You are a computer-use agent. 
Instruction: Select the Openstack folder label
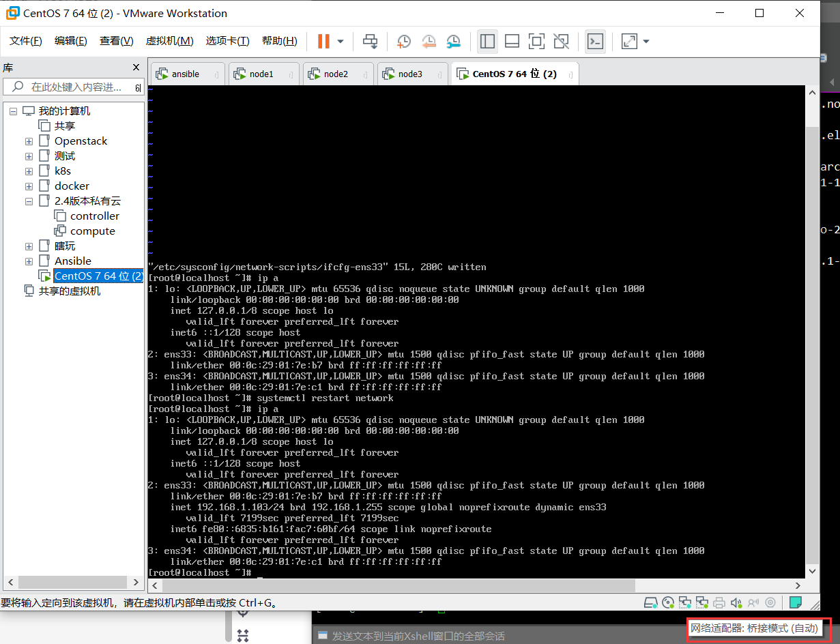click(81, 141)
